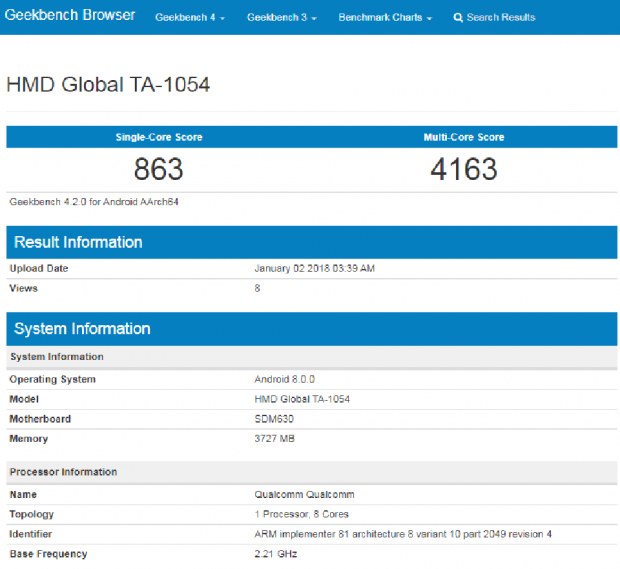
Task: Focus the Search Results input field
Action: click(501, 18)
